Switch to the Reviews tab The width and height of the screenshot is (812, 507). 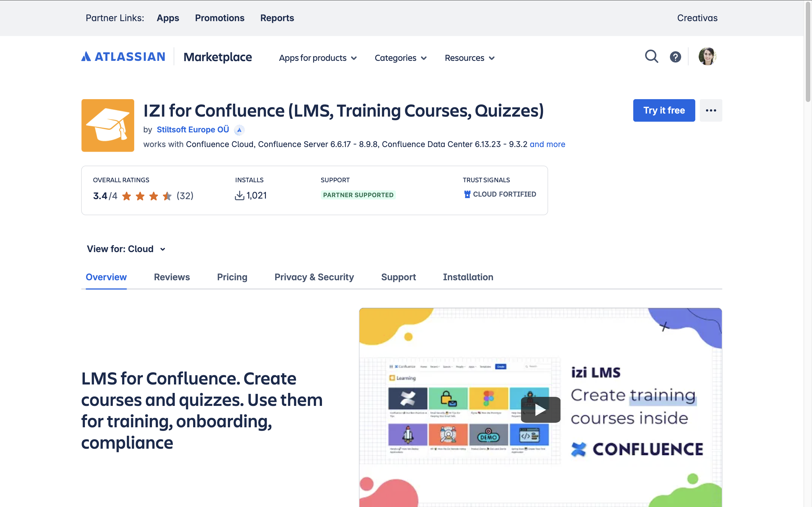coord(172,277)
